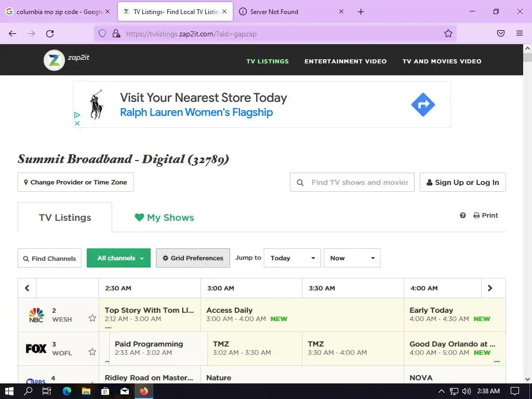Screen dimensions: 532x399
Task: Favorite the FOX WOFL channel star
Action: (x=92, y=352)
